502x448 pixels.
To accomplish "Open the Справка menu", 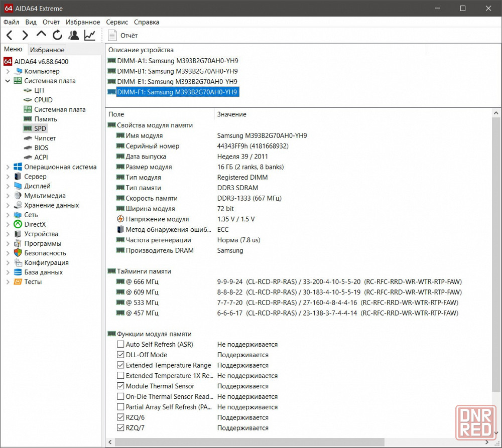I will [x=147, y=22].
